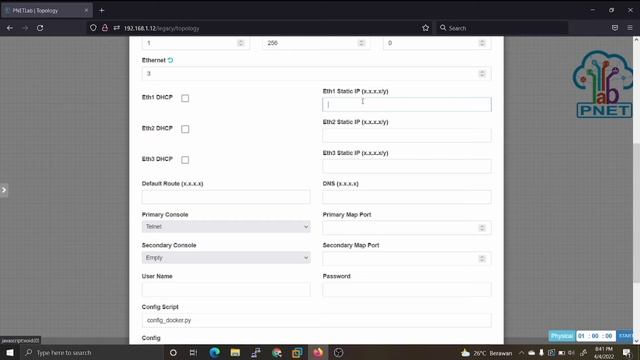The width and height of the screenshot is (640, 360).
Task: Go forward in browser history
Action: coord(25,28)
